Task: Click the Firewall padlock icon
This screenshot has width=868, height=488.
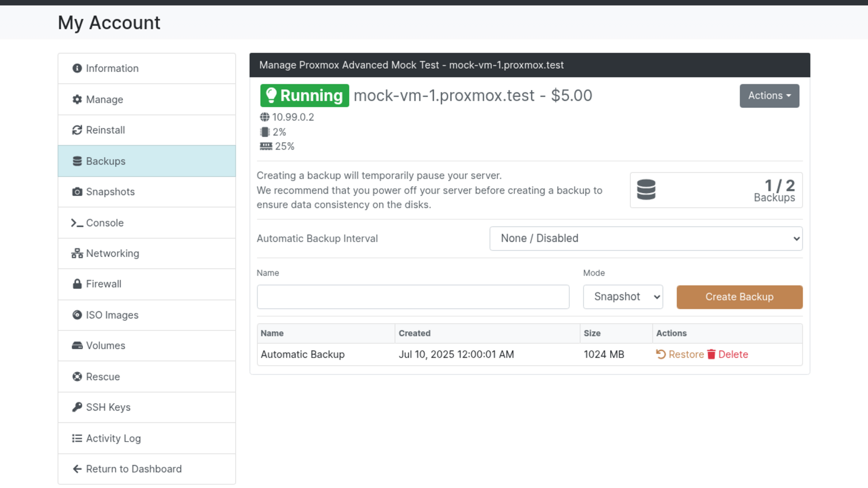Action: pyautogui.click(x=77, y=284)
